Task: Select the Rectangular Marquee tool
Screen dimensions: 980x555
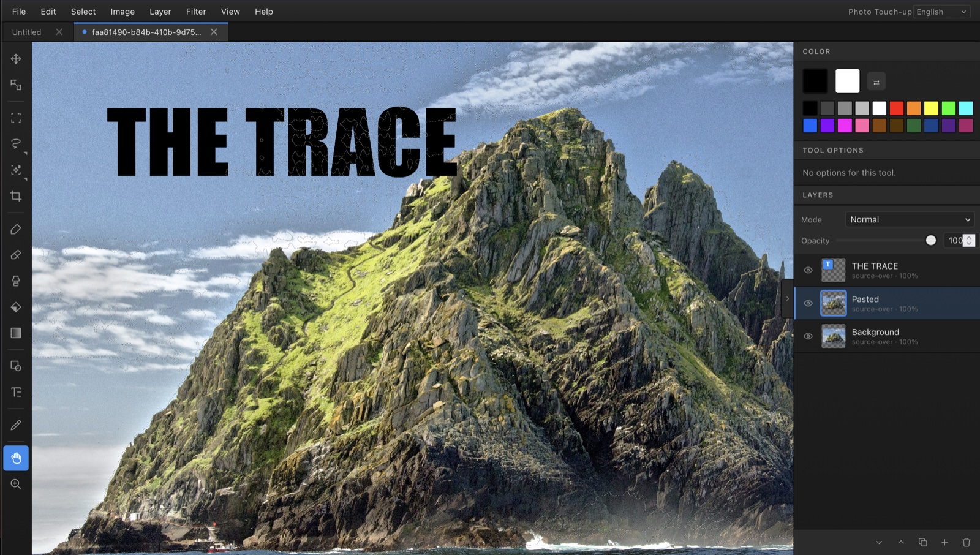Action: coord(16,118)
